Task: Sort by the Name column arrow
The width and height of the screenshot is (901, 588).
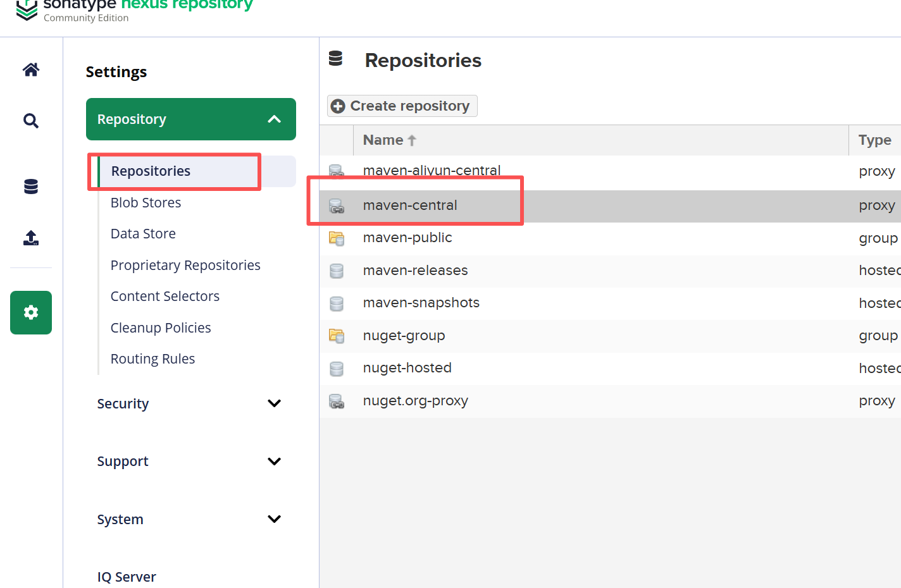Action: point(412,140)
